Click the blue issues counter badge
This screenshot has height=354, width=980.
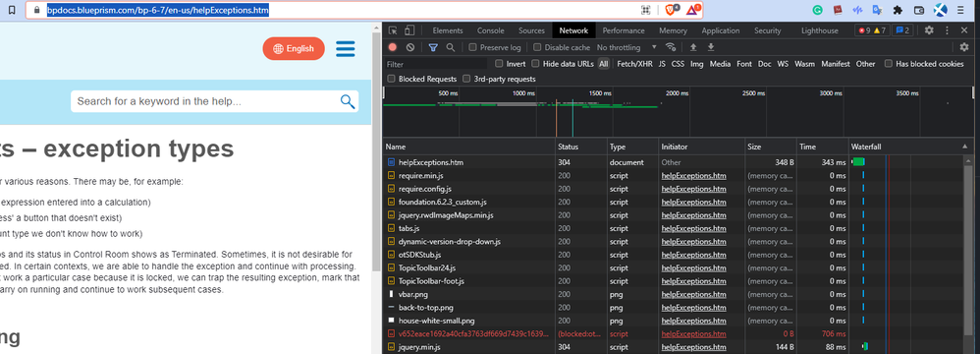901,30
